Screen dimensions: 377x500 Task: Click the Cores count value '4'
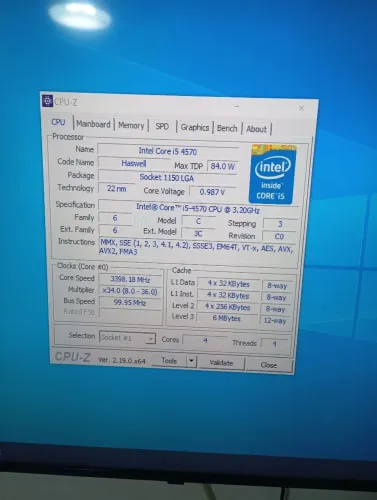205,340
